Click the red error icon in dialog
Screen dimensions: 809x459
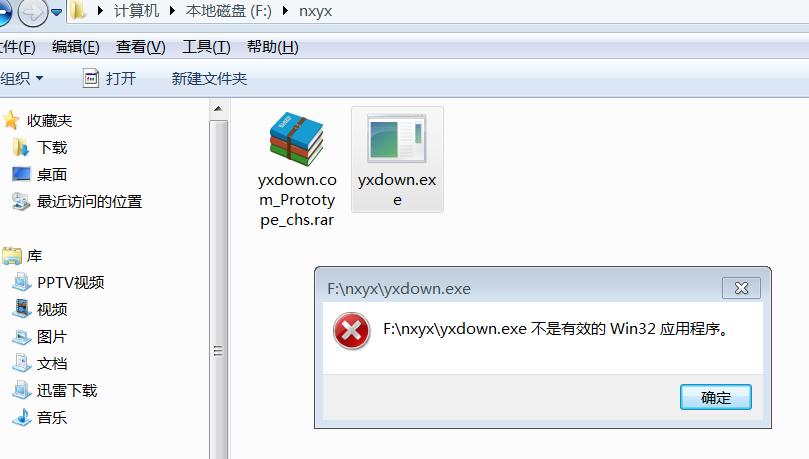pos(351,331)
